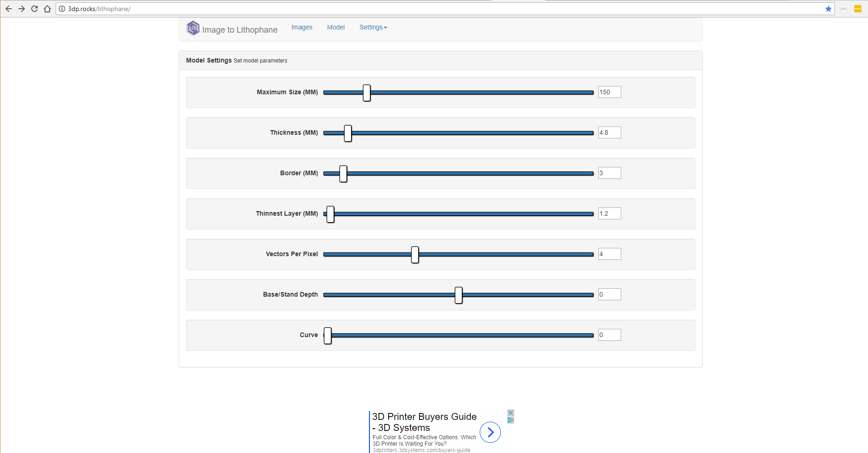Screen dimensions: 868x453
Task: Click the gray extension icon beside star
Action: pyautogui.click(x=843, y=9)
